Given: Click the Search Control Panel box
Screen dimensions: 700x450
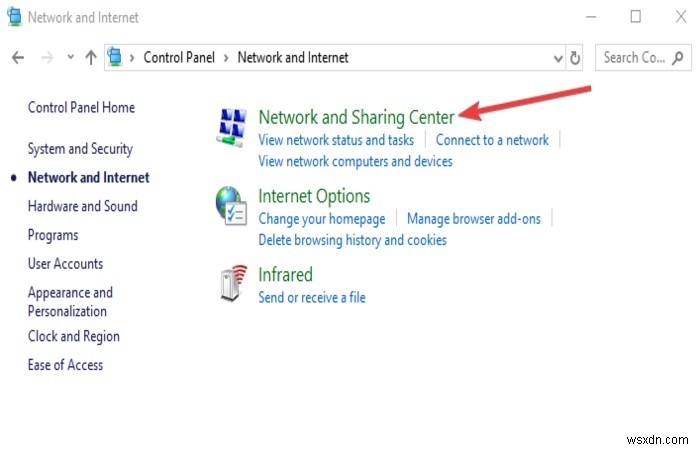Looking at the screenshot, I should [x=636, y=58].
